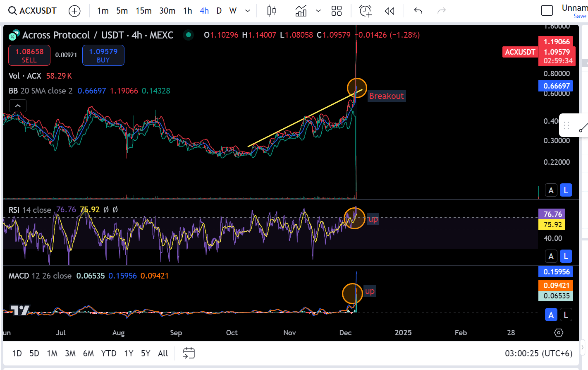
Task: Click the Across Protocol / USDT title
Action: pyautogui.click(x=73, y=35)
